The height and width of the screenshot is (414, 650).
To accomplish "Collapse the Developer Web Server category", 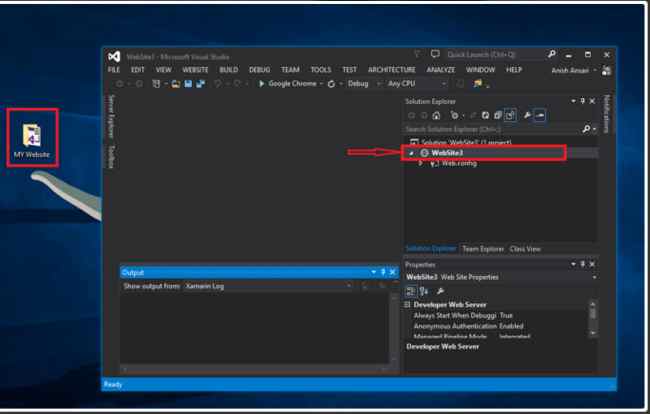I will pos(407,305).
